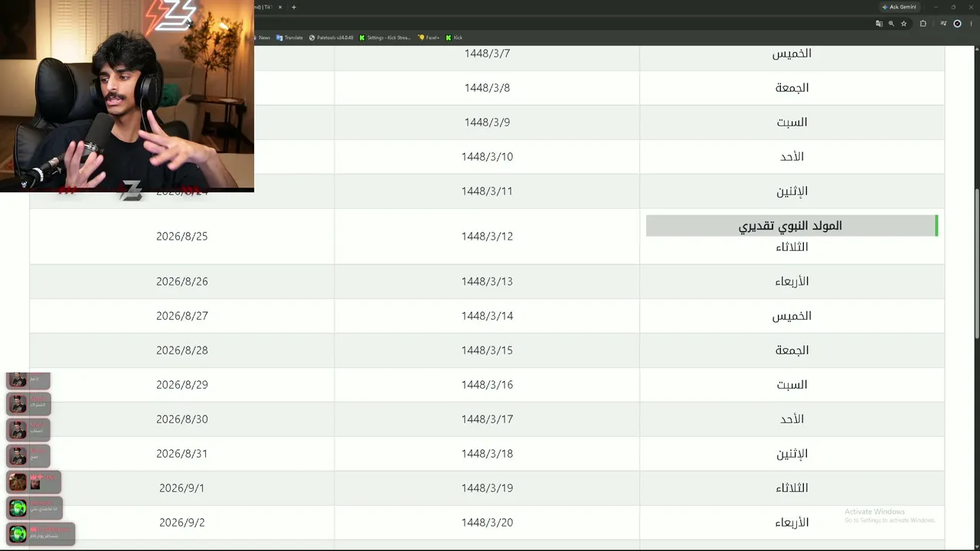Select the Hijri date 1448/3/13
The height and width of the screenshot is (551, 980).
(x=487, y=282)
